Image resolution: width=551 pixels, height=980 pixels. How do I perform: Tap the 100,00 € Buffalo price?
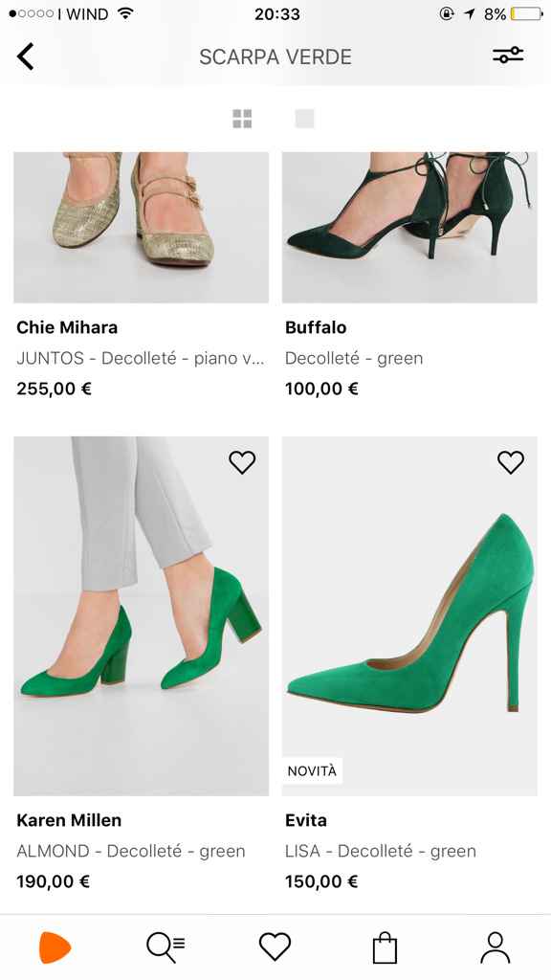click(x=320, y=389)
